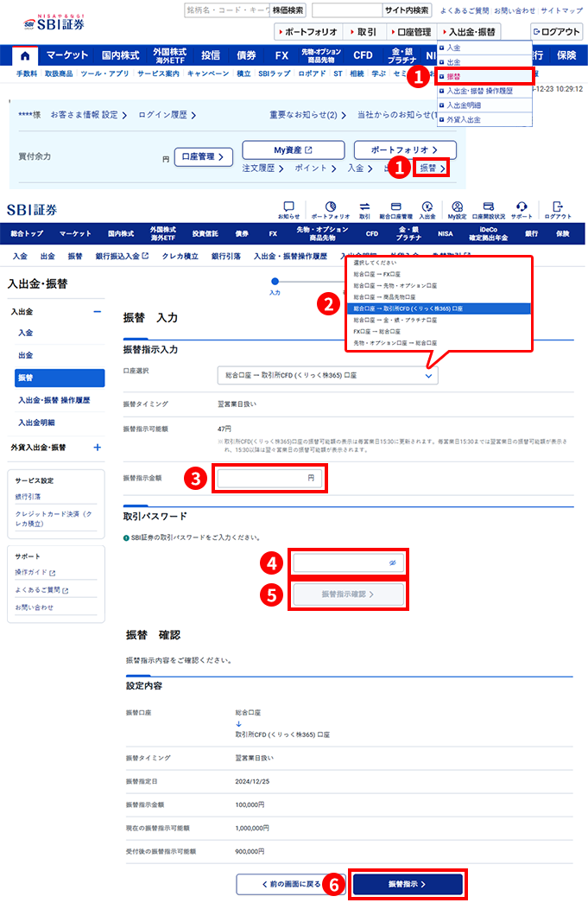Image resolution: width=588 pixels, height=909 pixels.
Task: Click 入出金明細 in dropdown menu
Action: [x=484, y=105]
